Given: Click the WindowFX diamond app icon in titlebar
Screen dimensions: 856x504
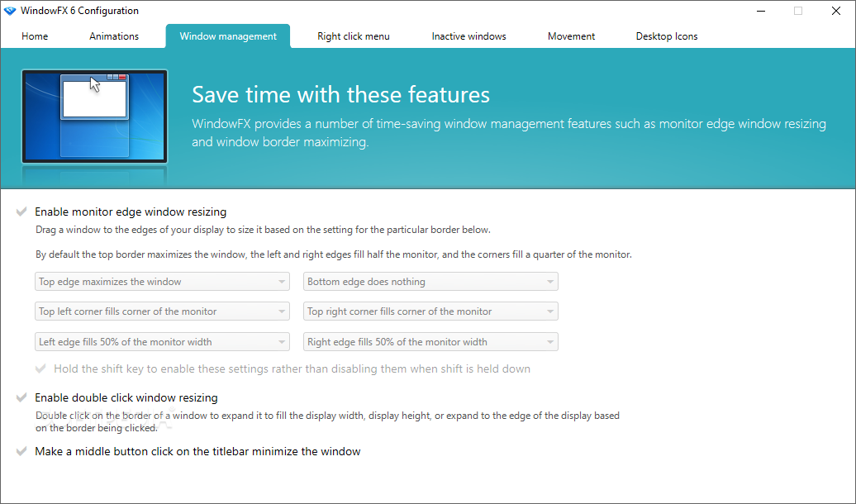Looking at the screenshot, I should pos(11,11).
